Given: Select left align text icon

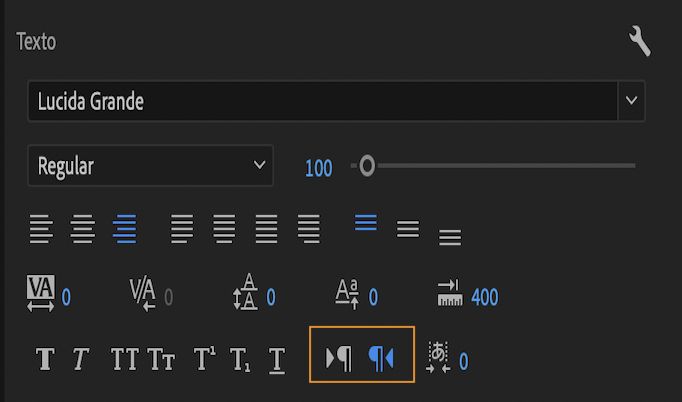Looking at the screenshot, I should tap(40, 229).
